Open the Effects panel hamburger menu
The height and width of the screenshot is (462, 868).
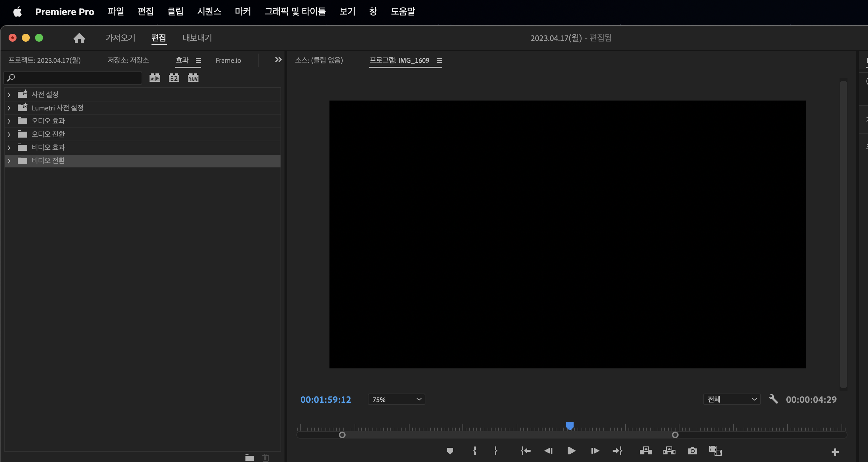pyautogui.click(x=198, y=61)
